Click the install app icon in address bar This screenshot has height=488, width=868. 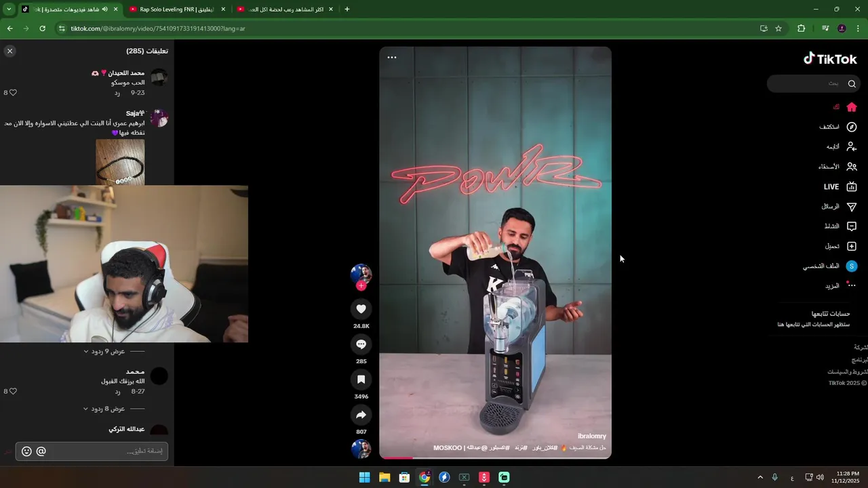764,28
